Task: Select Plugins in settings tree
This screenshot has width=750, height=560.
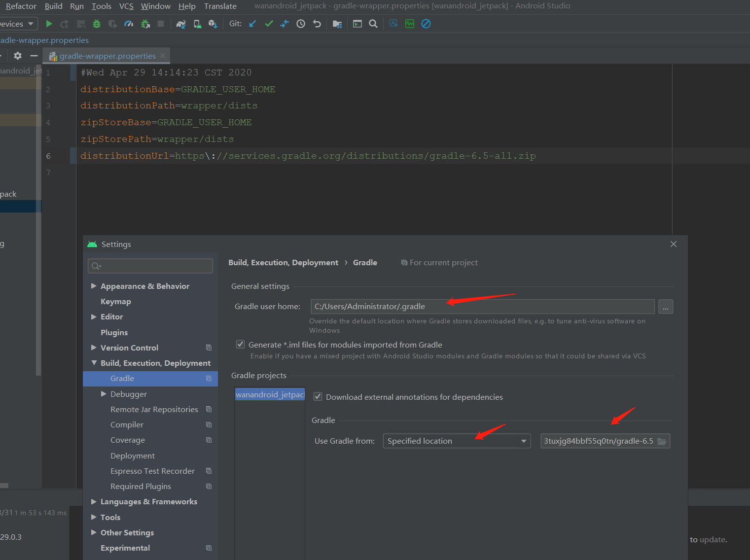Action: 114,332
